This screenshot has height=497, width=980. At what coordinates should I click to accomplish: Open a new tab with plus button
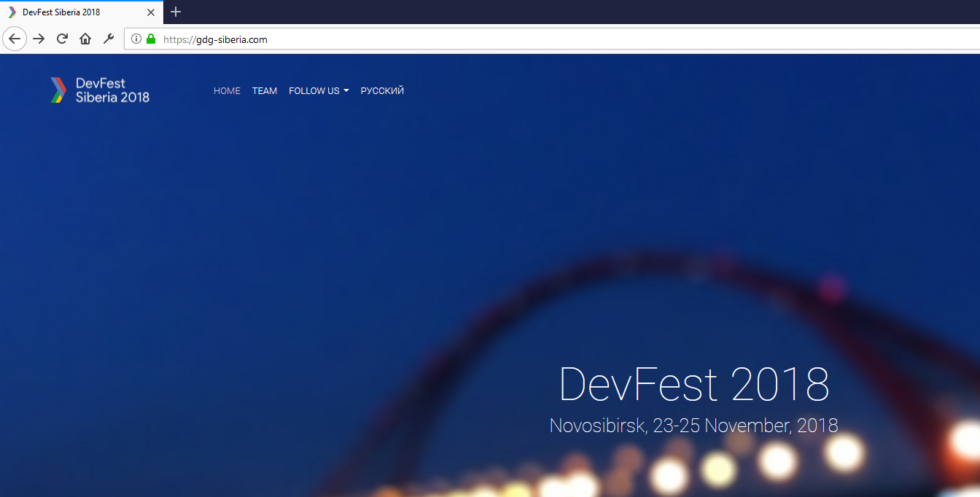176,12
